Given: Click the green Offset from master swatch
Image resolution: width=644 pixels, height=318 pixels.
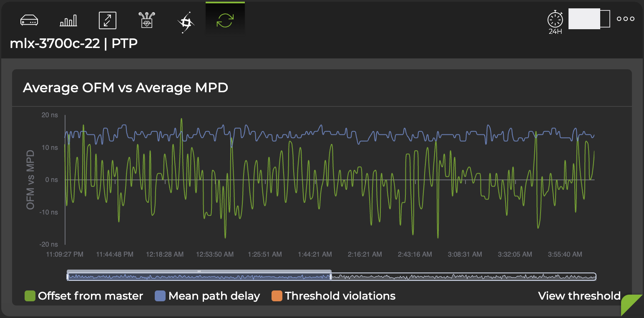Looking at the screenshot, I should coord(30,296).
